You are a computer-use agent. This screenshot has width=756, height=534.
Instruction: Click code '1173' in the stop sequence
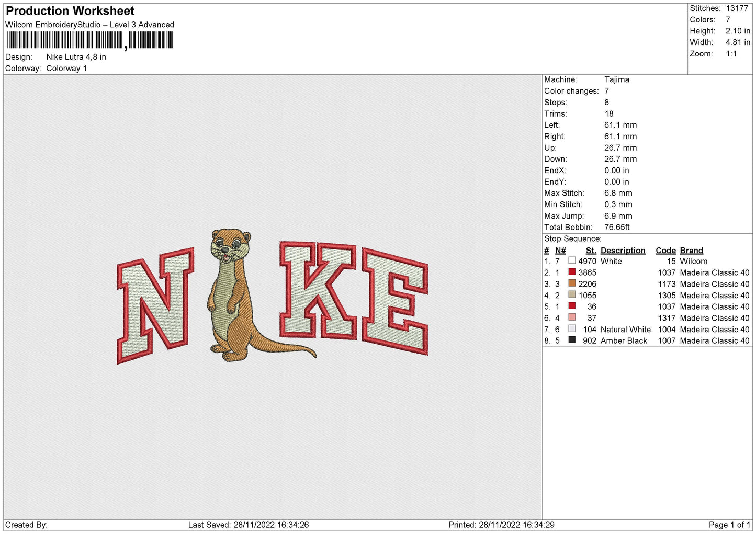click(667, 284)
